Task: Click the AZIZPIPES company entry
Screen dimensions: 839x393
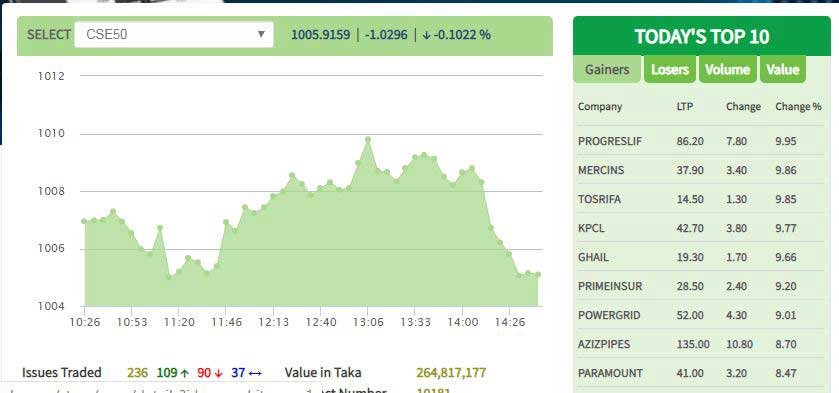Action: [x=604, y=344]
